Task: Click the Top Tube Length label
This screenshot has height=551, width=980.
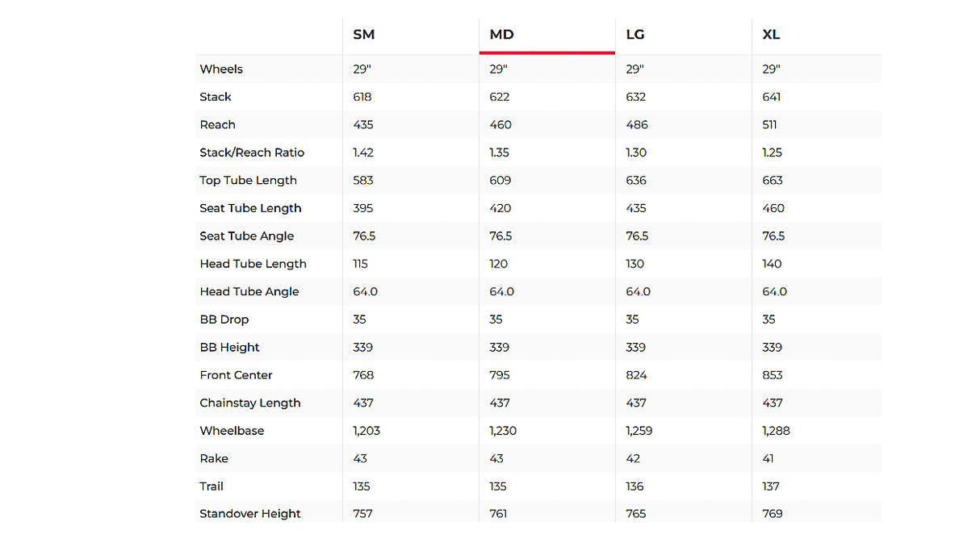Action: (249, 181)
